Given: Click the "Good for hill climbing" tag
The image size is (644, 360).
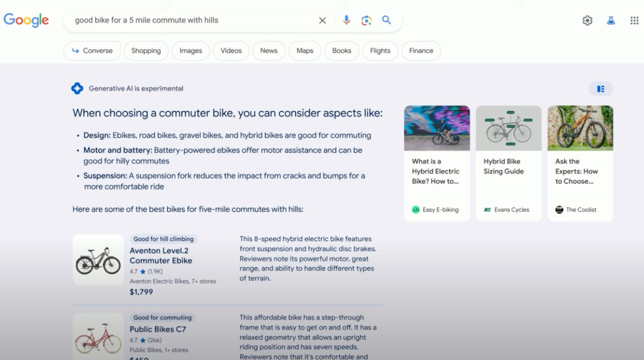Looking at the screenshot, I should coord(164,239).
